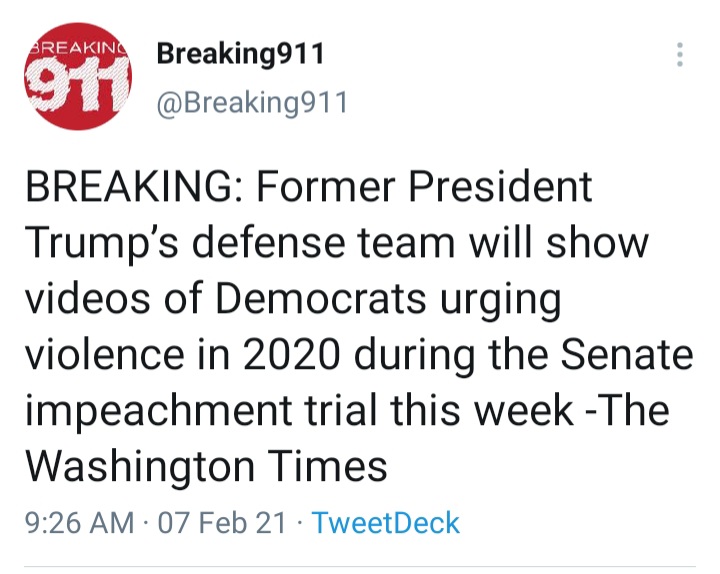The image size is (720, 574).
Task: Click 'Washington Times' at the tweet's end
Action: (206, 466)
